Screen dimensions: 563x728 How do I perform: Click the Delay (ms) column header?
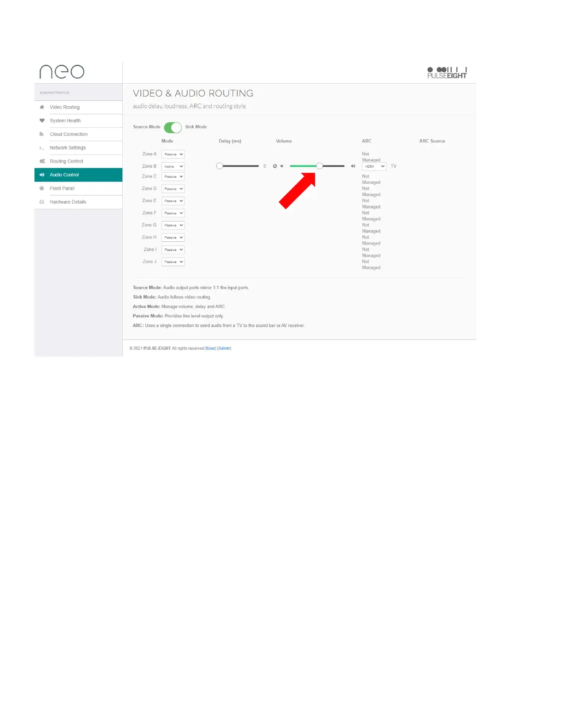click(230, 141)
